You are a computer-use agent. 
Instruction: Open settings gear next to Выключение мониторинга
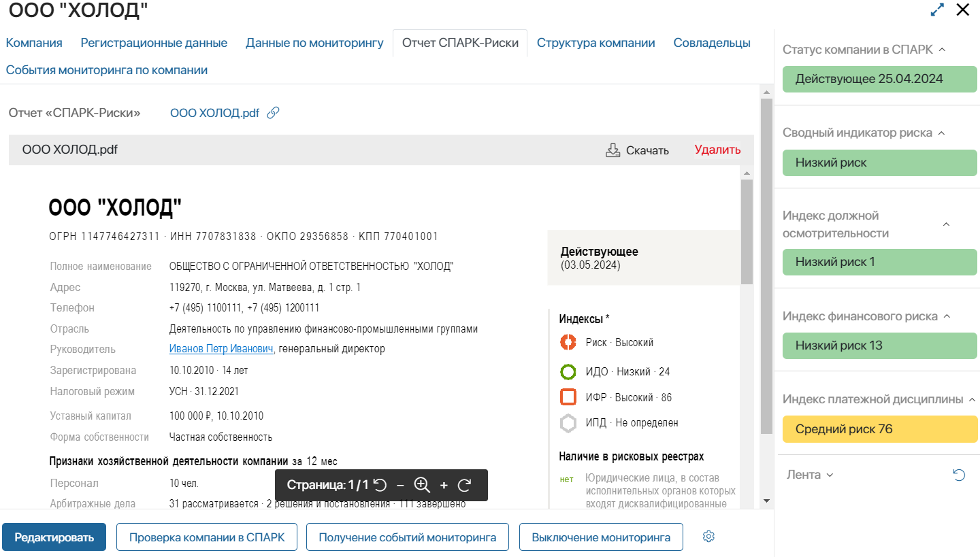[x=708, y=537]
